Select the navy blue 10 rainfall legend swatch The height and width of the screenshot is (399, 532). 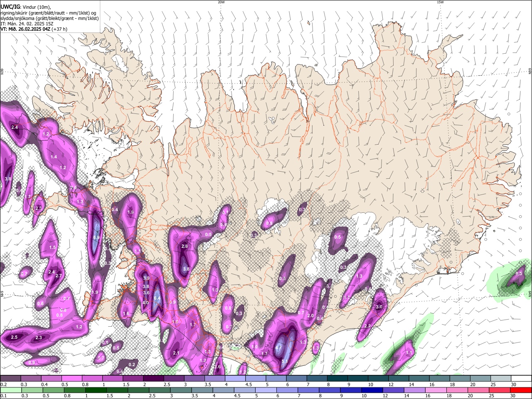[371, 390]
